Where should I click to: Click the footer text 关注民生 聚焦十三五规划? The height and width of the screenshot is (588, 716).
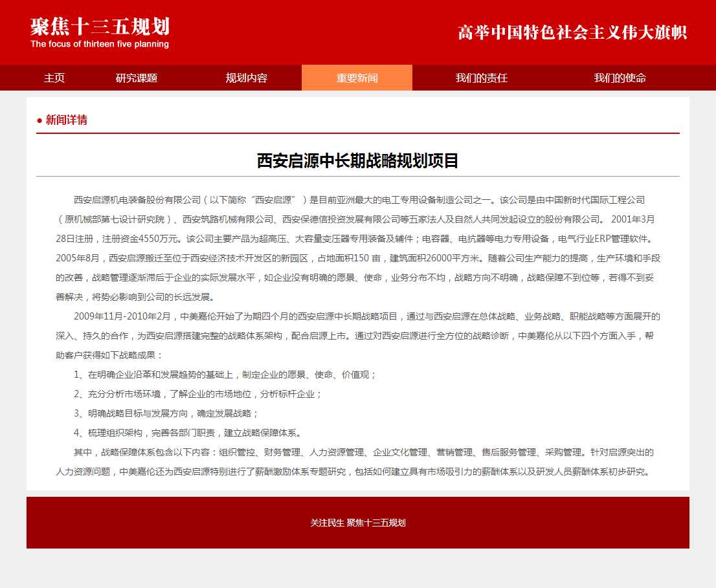point(357,523)
